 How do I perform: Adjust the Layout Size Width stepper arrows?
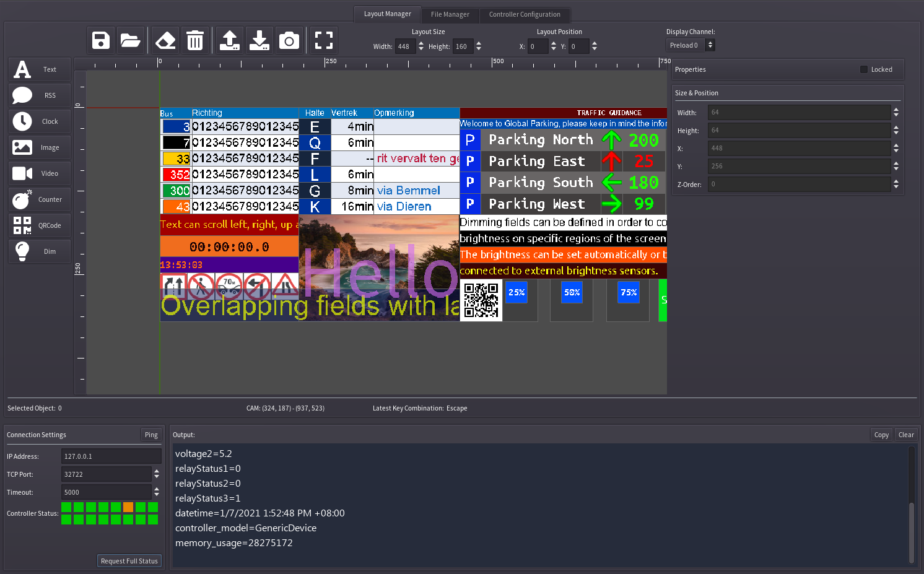click(421, 46)
